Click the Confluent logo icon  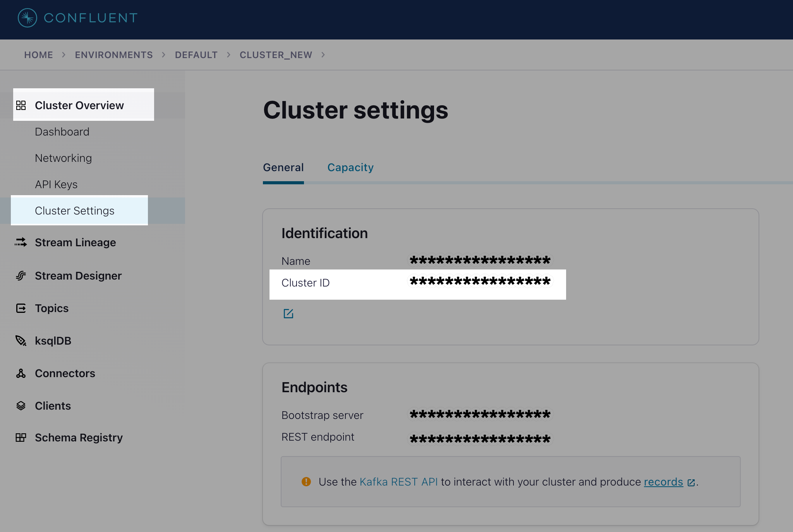click(x=27, y=18)
